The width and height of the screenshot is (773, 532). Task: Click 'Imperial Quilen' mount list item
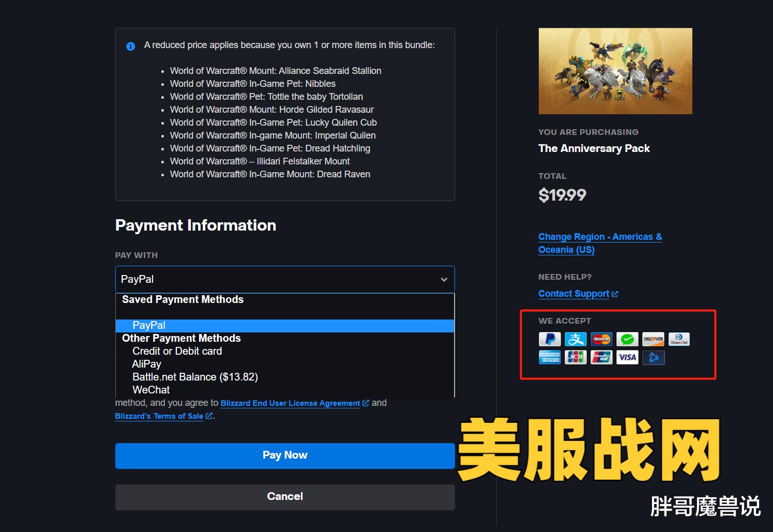(x=273, y=135)
